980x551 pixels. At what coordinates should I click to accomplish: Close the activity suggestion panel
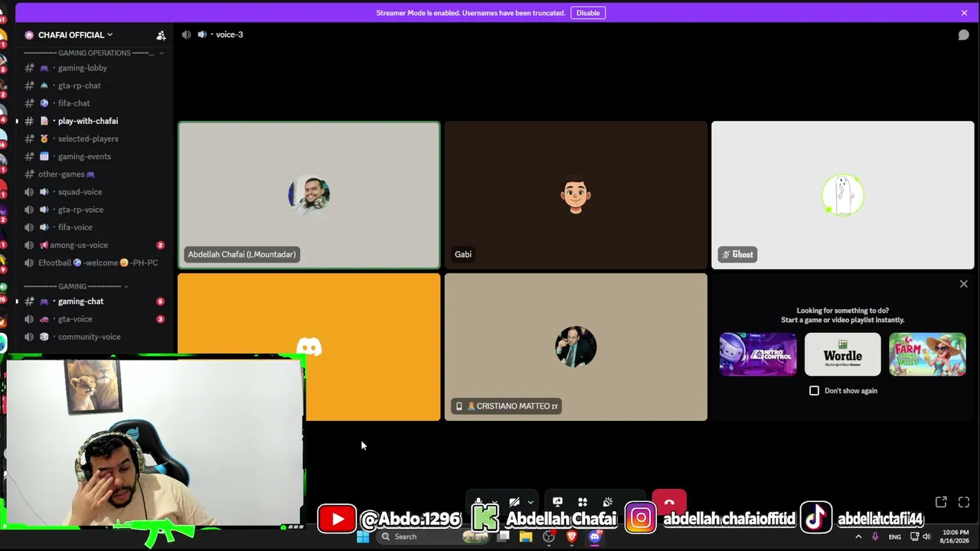coord(963,284)
